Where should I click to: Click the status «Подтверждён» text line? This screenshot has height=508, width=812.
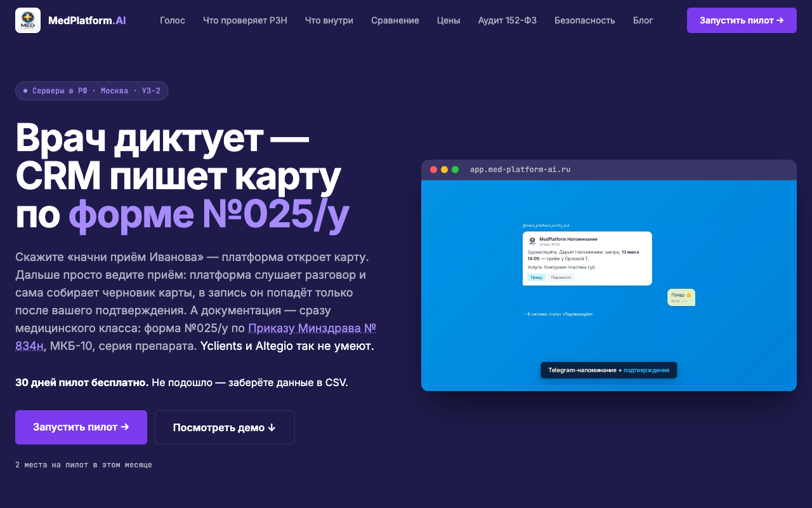558,314
